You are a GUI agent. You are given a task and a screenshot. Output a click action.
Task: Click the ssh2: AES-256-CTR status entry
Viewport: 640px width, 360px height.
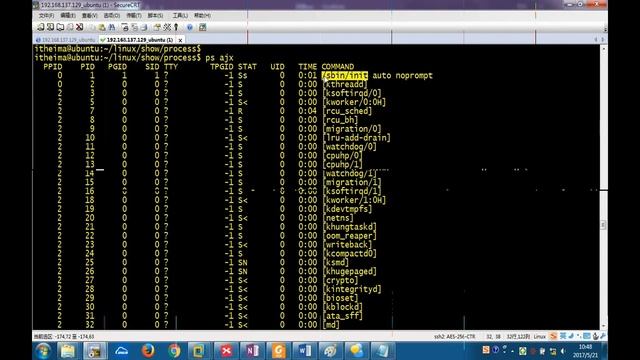454,337
